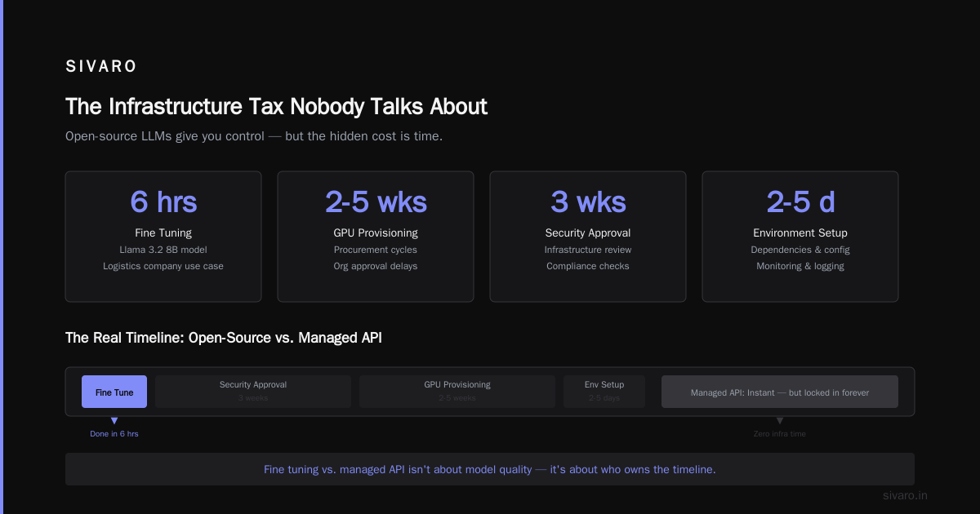Click the '2-5 wks' figure

pos(376,202)
